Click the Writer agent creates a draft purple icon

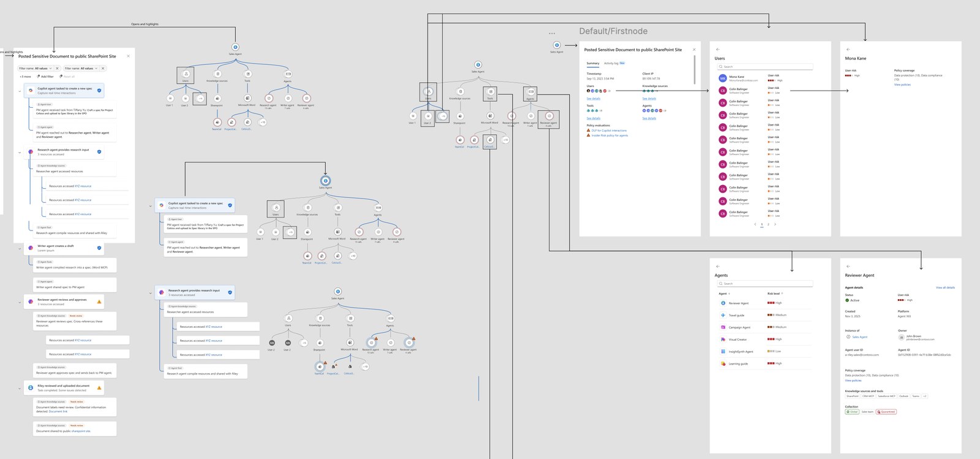[31, 248]
